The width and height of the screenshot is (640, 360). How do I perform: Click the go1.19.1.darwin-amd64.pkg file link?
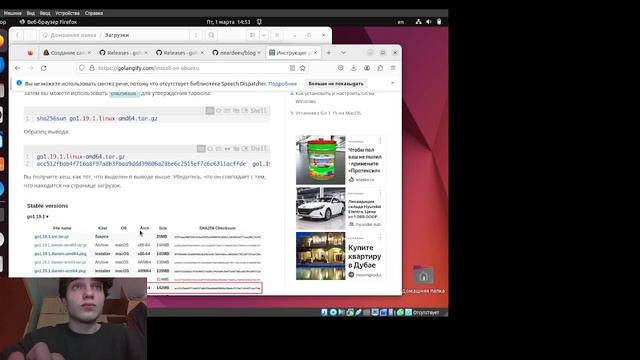tap(60, 254)
